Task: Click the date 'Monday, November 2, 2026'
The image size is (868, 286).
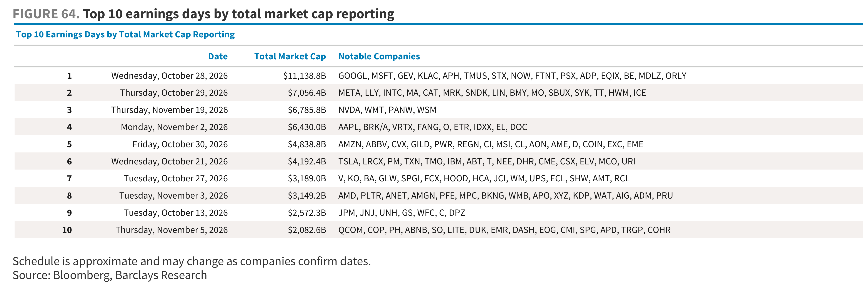Action: (x=174, y=127)
